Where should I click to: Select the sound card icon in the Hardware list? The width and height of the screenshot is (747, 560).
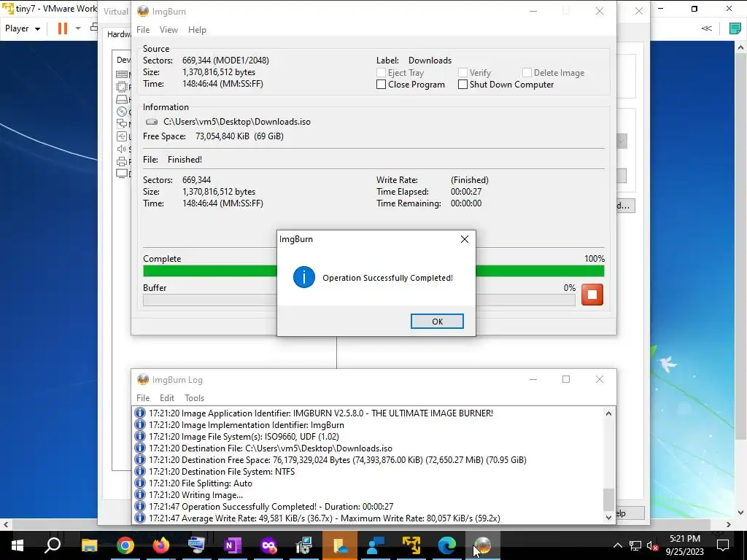click(x=122, y=149)
